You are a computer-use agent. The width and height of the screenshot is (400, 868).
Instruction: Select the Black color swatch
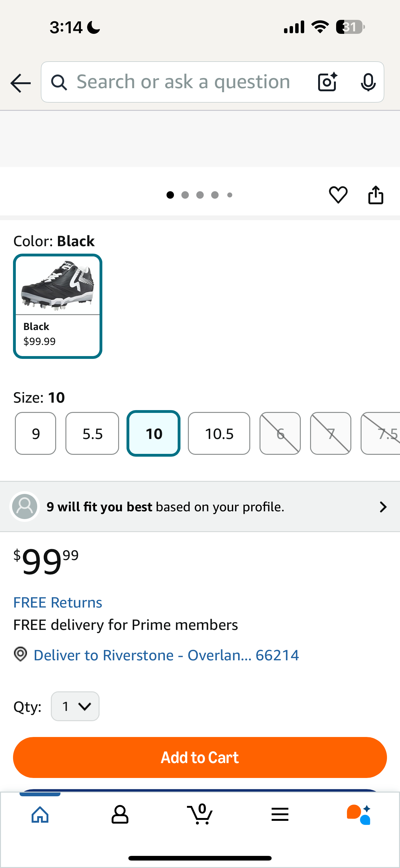(x=58, y=306)
